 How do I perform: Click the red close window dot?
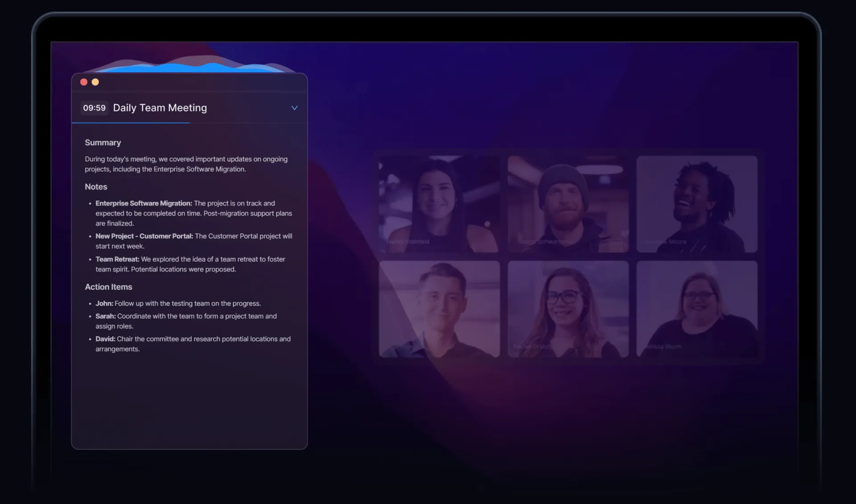click(x=83, y=82)
